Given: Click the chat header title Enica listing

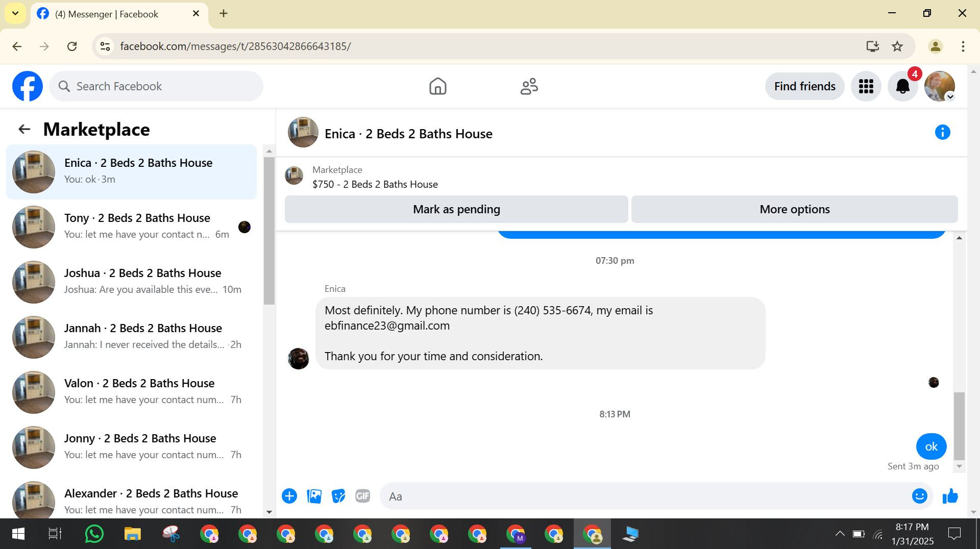Looking at the screenshot, I should (408, 134).
